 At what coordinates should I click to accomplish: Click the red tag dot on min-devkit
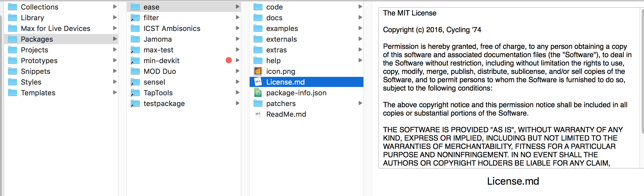point(229,60)
